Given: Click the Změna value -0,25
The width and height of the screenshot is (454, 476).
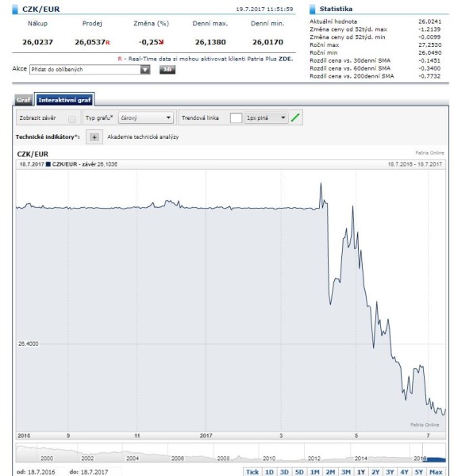Looking at the screenshot, I should [148, 42].
